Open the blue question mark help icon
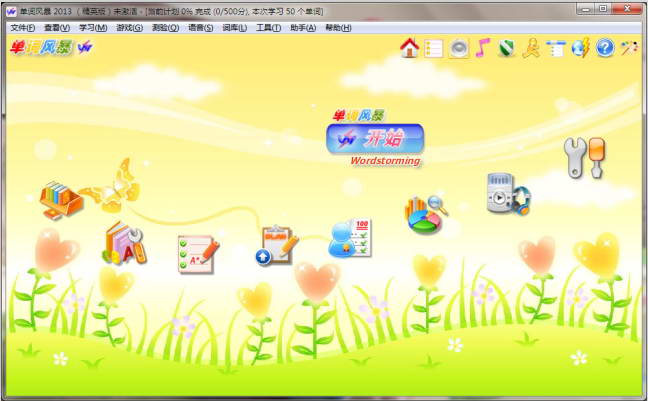Image resolution: width=648 pixels, height=401 pixels. click(x=605, y=48)
